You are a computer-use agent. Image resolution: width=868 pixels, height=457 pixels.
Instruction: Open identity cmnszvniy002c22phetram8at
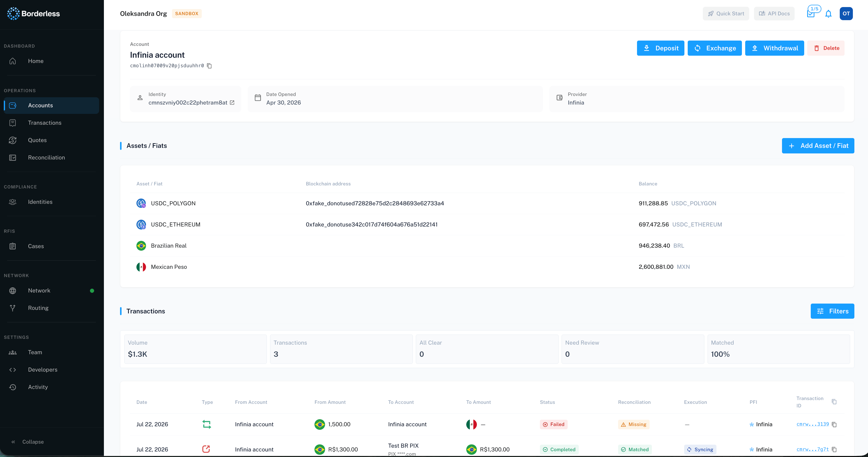point(188,103)
